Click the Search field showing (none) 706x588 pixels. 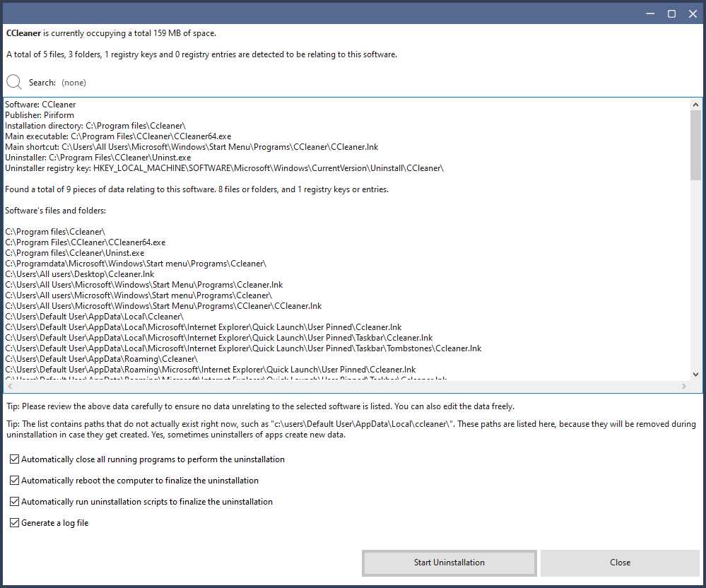coord(73,83)
